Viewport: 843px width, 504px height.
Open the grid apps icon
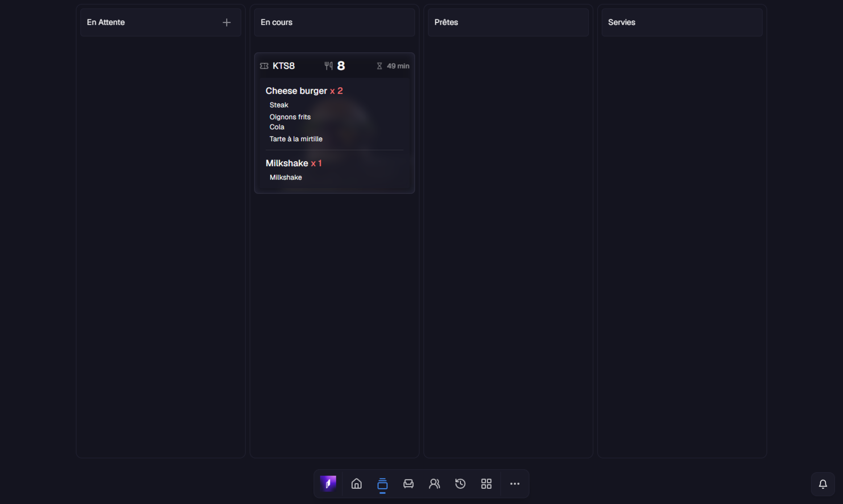(x=486, y=483)
